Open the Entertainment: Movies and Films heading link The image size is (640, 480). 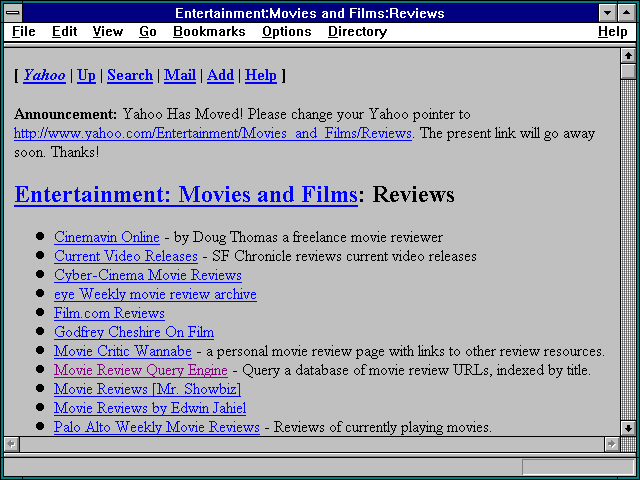(x=186, y=195)
